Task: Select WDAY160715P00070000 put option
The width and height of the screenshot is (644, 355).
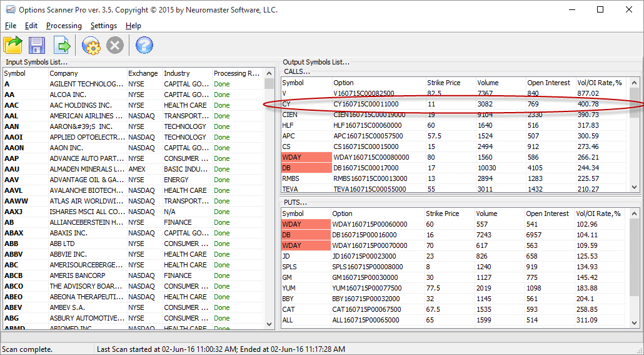Action: pyautogui.click(x=370, y=245)
